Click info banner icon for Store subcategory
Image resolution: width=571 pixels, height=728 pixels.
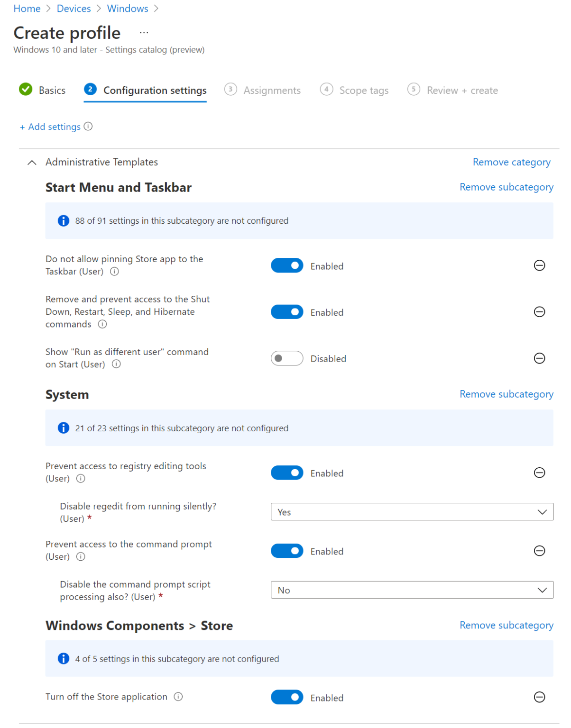tap(64, 658)
